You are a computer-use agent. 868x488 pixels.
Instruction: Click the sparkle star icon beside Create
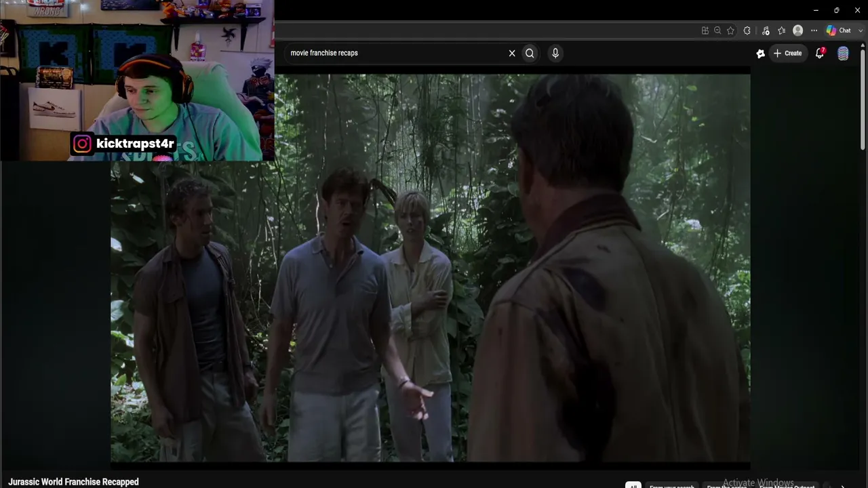tap(761, 54)
